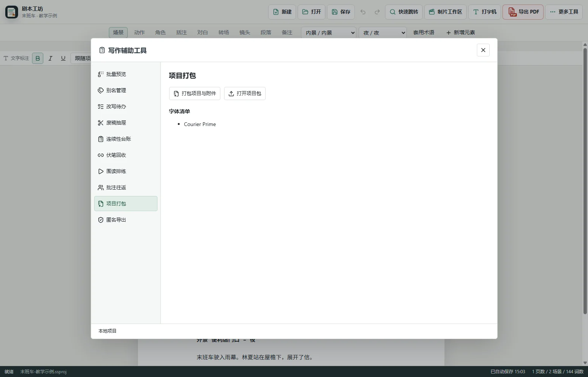Select 改写待办 in sidebar
This screenshot has width=588, height=377.
(x=126, y=106)
